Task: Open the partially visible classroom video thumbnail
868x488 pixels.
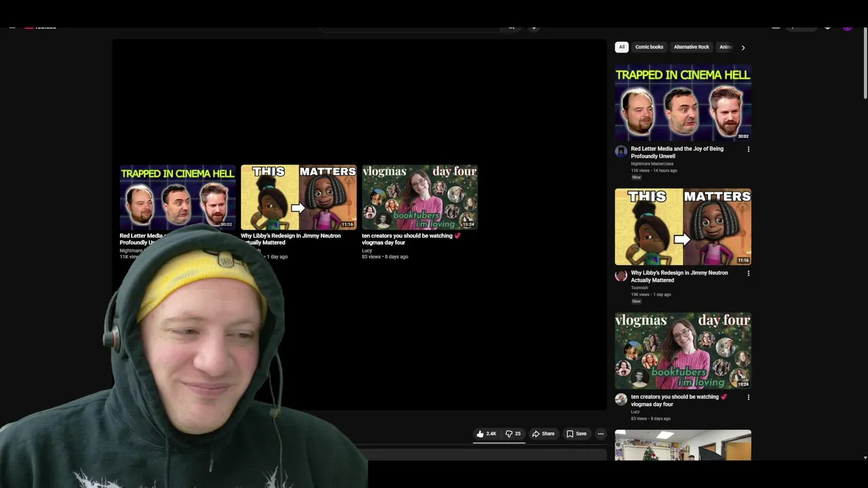Action: [683, 445]
